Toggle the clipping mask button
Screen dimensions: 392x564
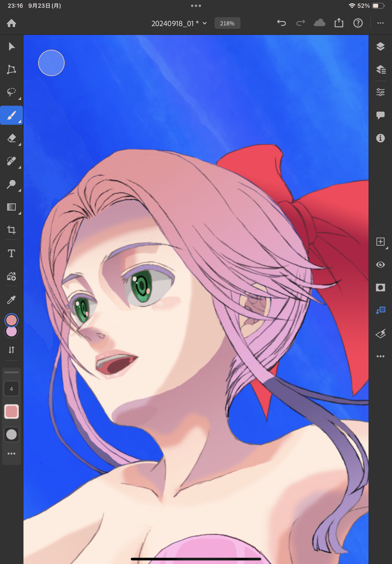pyautogui.click(x=381, y=310)
